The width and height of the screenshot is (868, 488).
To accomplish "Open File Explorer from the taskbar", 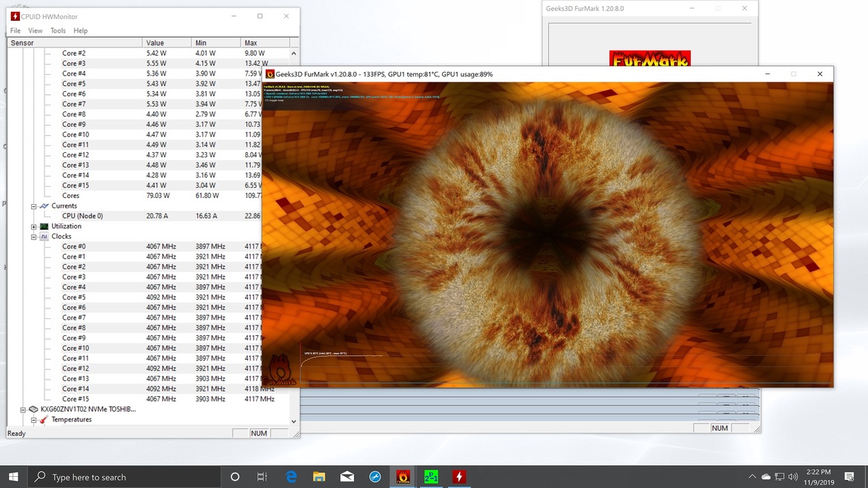I will 319,476.
